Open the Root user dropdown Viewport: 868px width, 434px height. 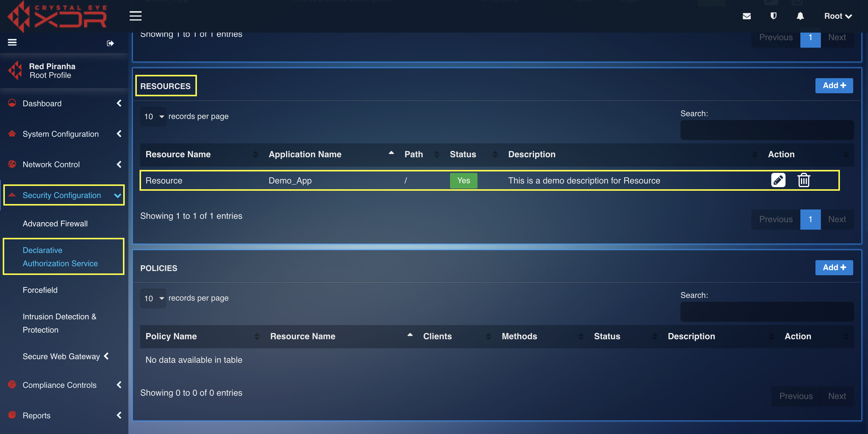[838, 16]
